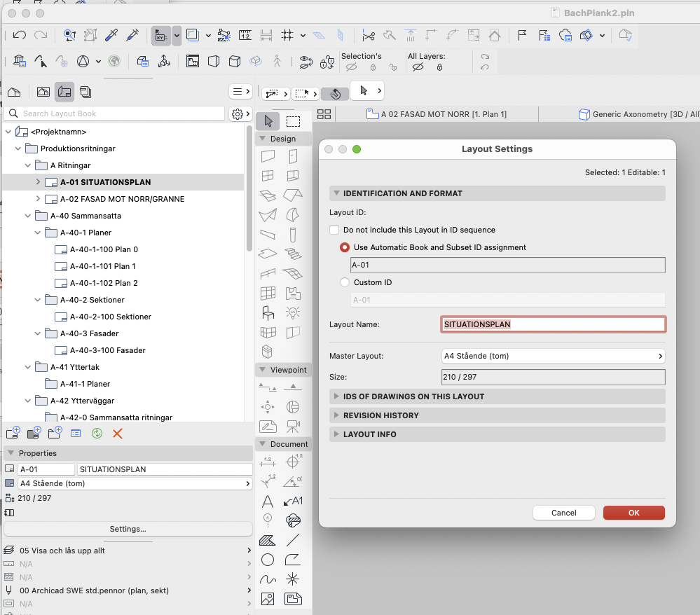Expand IDs of Drawings on this Layout
This screenshot has width=700, height=615.
click(x=413, y=396)
